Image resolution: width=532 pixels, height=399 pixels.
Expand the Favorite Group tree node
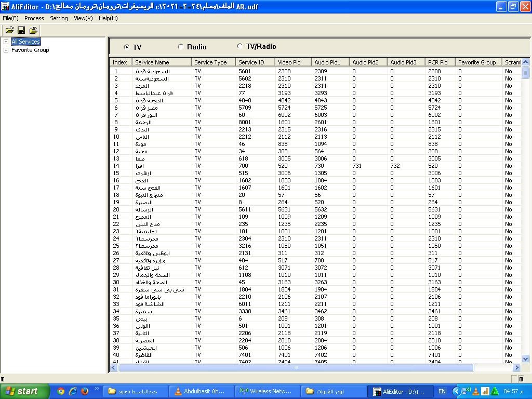coord(6,50)
